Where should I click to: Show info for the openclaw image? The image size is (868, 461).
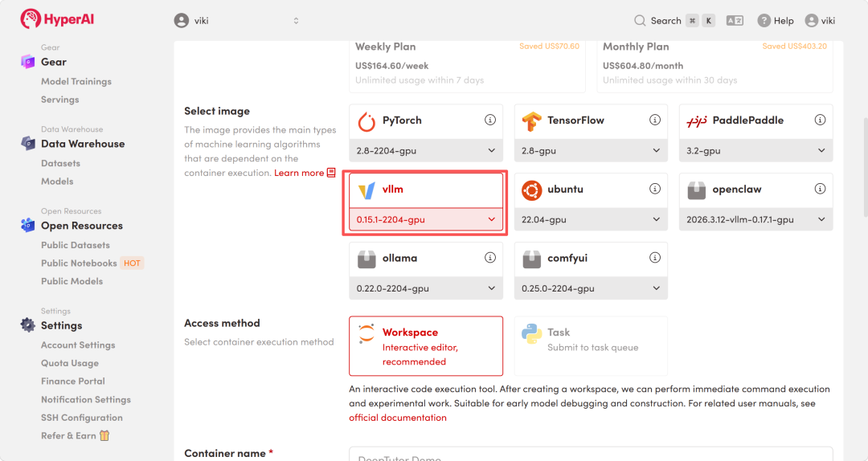tap(820, 189)
